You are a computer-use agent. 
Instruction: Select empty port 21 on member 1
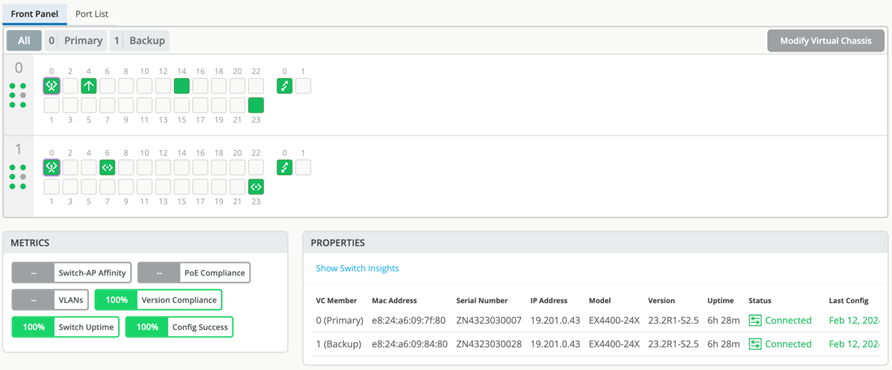(x=237, y=187)
